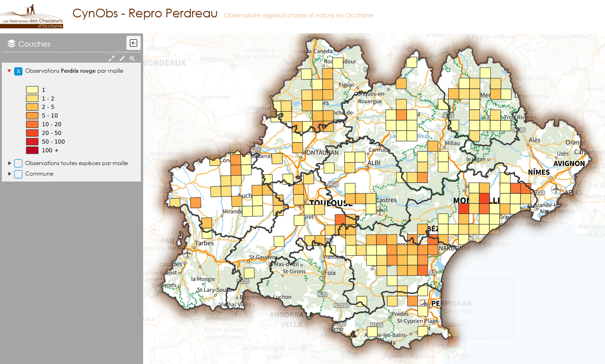This screenshot has height=364, width=605.
Task: Click the airplane icon near Castres
Action: point(380,210)
